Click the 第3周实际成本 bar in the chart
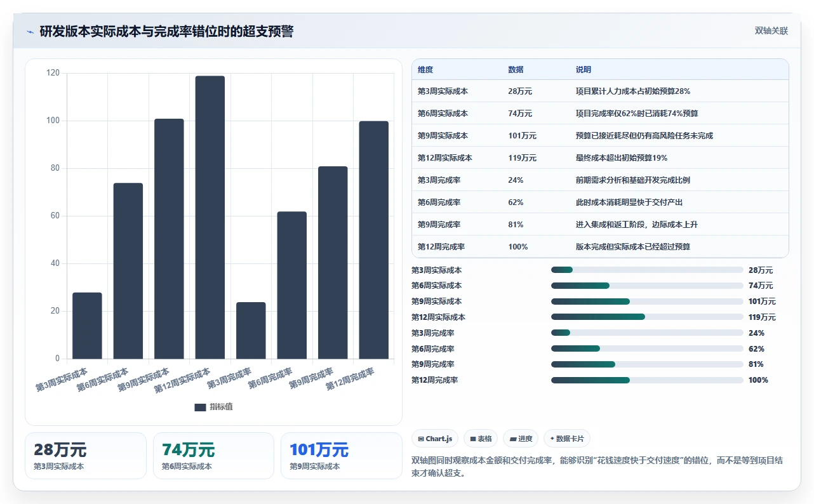This screenshot has width=814, height=504. (x=87, y=326)
